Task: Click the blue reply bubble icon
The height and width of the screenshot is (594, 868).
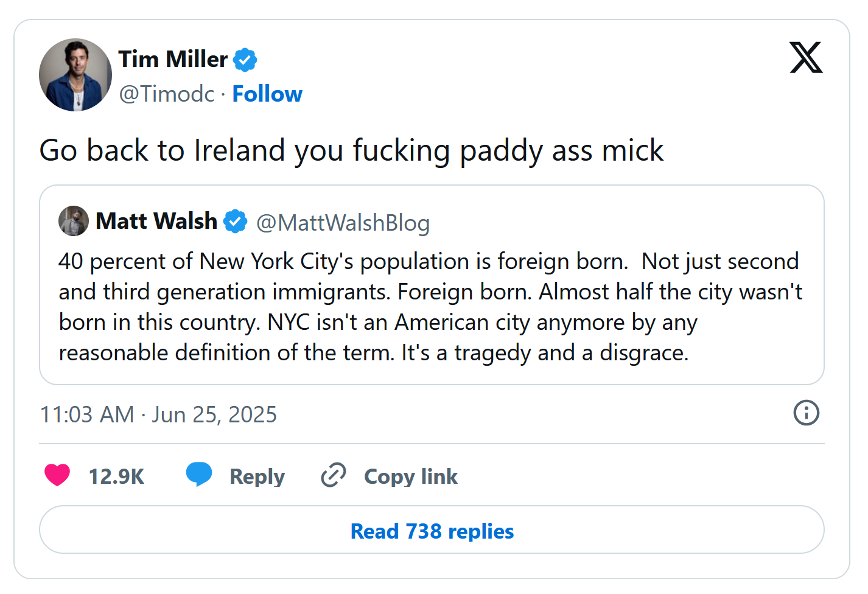Action: 199,474
